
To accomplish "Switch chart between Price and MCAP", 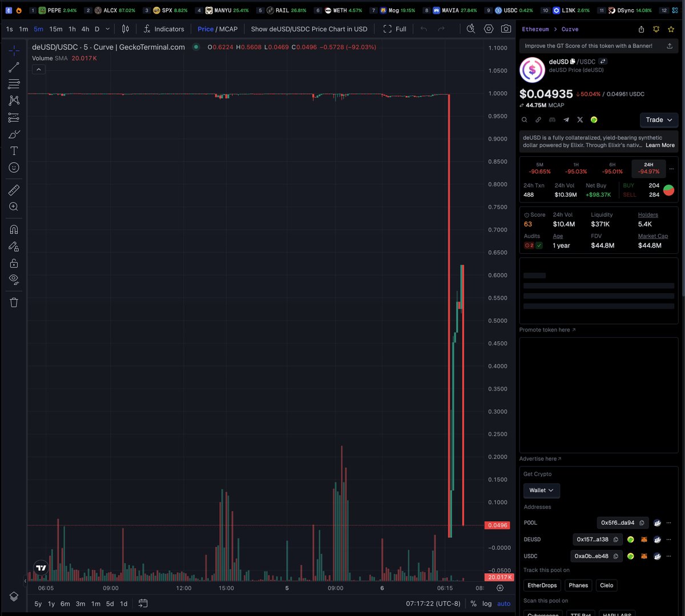I will coord(217,29).
